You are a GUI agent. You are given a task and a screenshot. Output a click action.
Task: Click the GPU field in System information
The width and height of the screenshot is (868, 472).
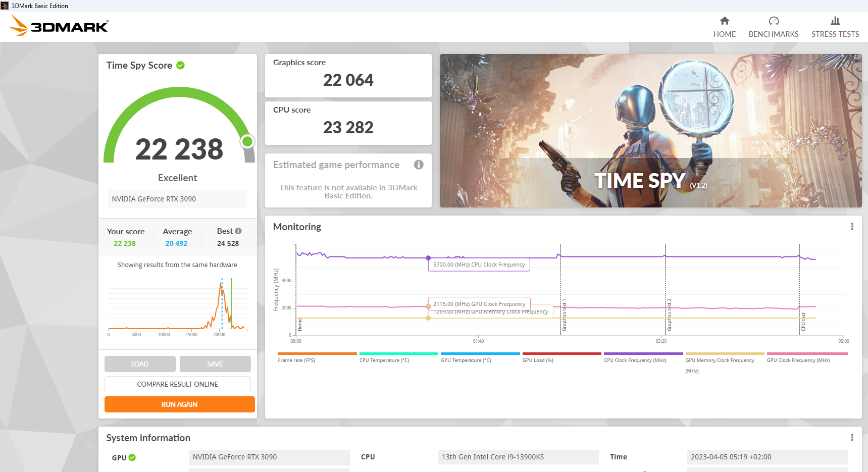[x=269, y=457]
